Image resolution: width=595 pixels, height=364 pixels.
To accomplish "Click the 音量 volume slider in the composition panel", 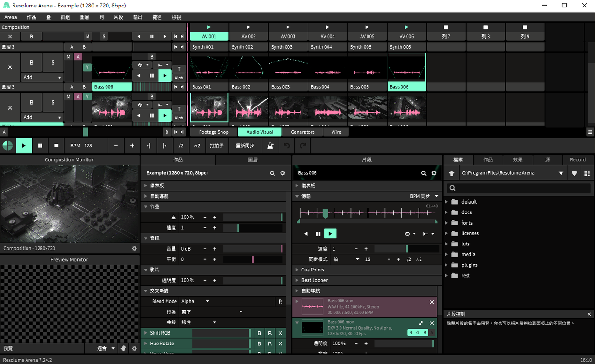I will coord(253,249).
